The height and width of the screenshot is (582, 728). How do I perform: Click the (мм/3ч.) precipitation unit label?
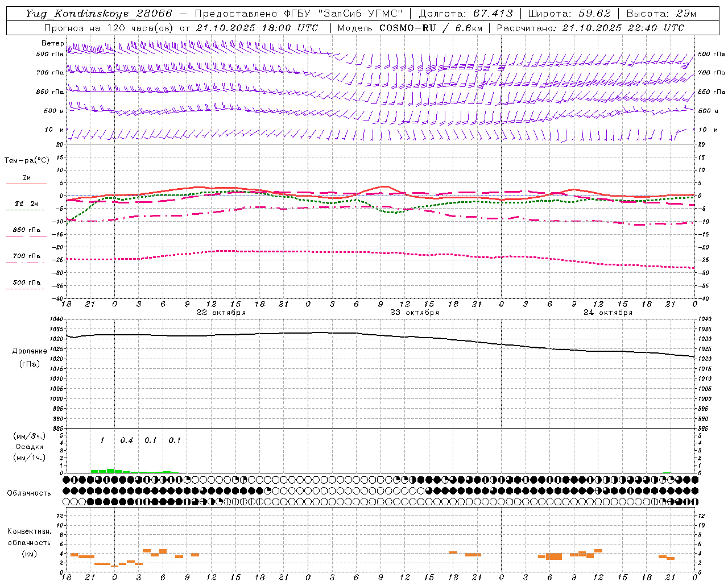[30, 436]
